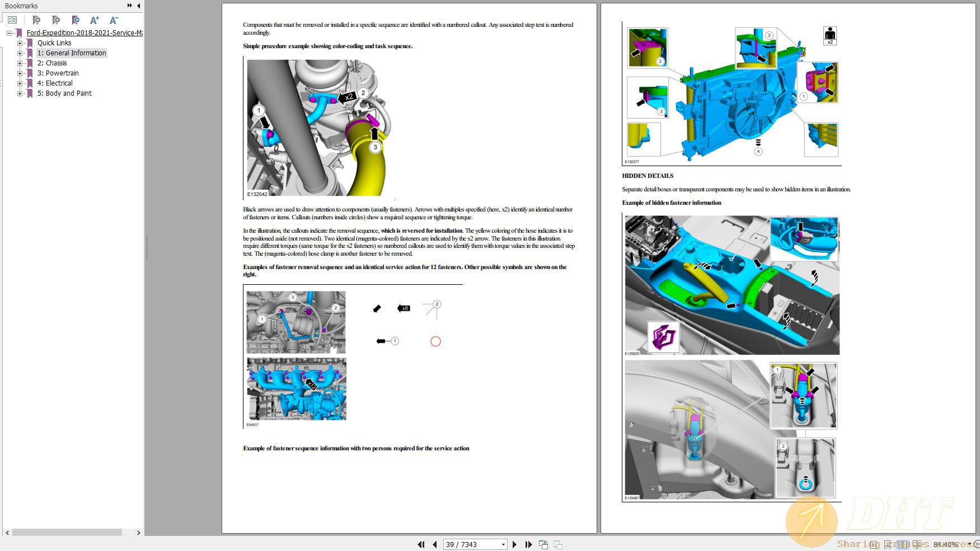Click the double-arrow expand panel icon
The width and height of the screenshot is (980, 551).
click(130, 6)
